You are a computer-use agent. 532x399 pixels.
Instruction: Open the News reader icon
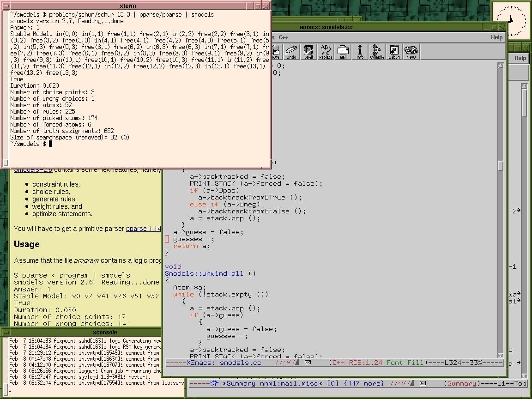[x=411, y=52]
